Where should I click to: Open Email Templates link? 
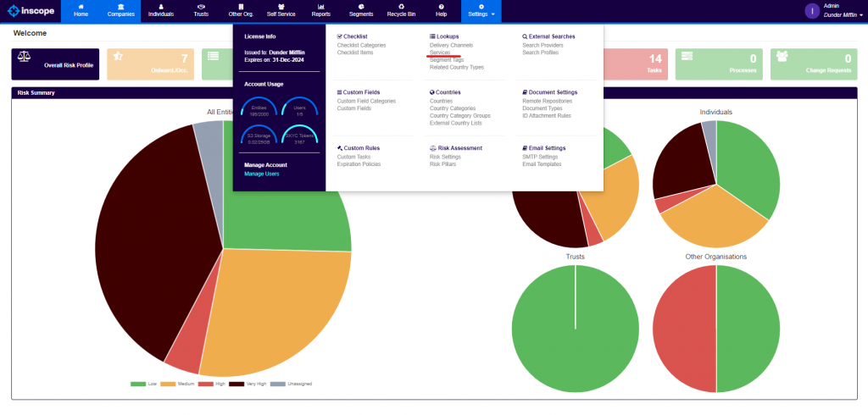click(x=542, y=164)
